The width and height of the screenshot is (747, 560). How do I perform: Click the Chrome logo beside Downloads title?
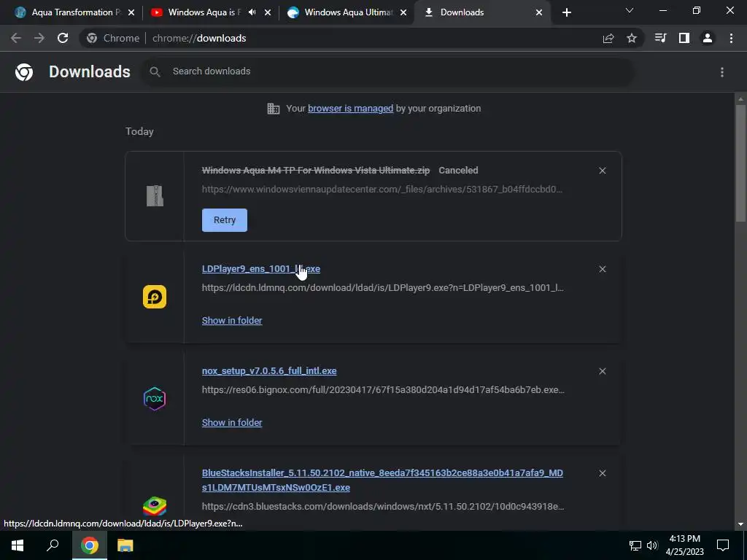point(24,72)
